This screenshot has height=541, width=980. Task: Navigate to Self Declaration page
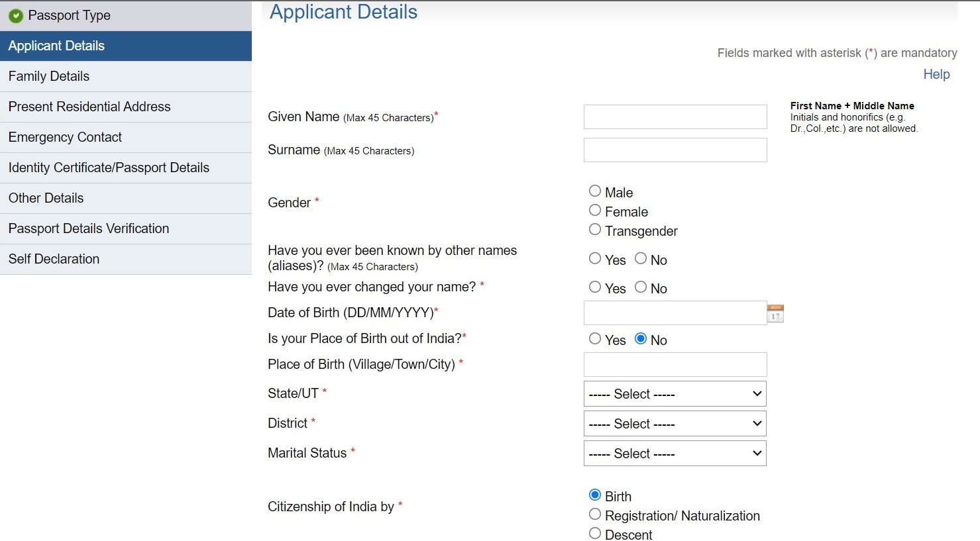coord(54,259)
